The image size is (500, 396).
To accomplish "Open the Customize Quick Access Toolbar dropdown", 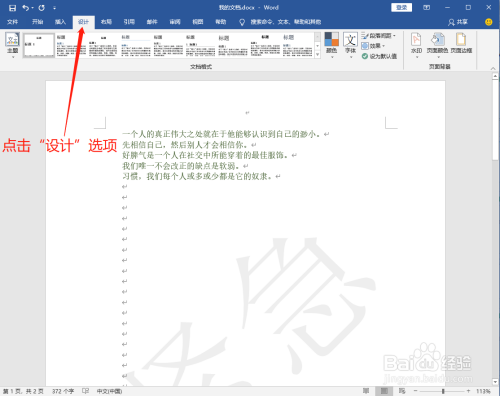I will click(54, 8).
